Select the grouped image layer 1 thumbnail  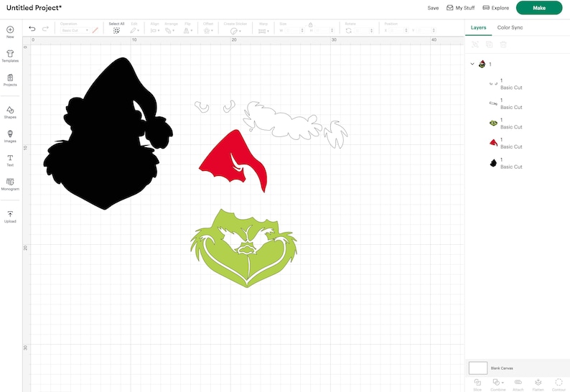pyautogui.click(x=482, y=64)
